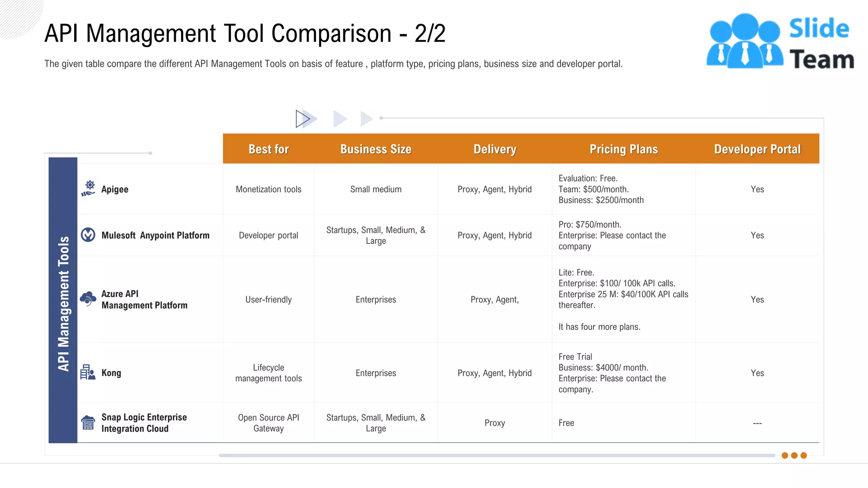Click Yes in Apigee developer portal cell
868x488 pixels.
pyautogui.click(x=757, y=189)
